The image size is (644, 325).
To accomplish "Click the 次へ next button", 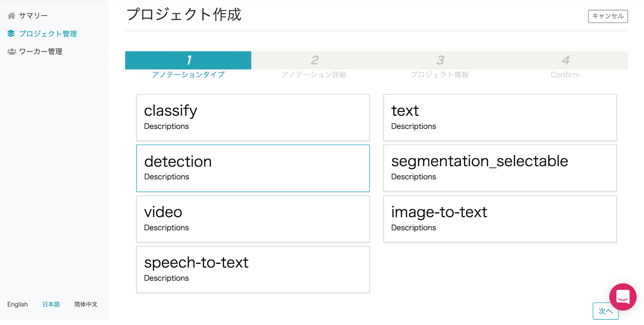I will 605,311.
